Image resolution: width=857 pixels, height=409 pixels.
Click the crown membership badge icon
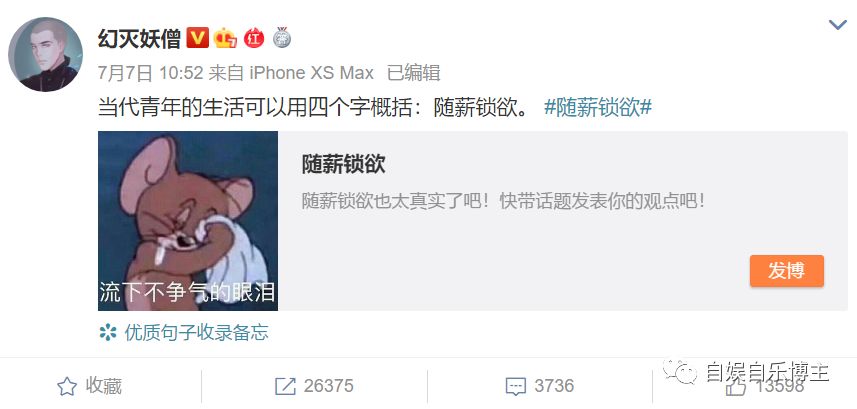(225, 38)
